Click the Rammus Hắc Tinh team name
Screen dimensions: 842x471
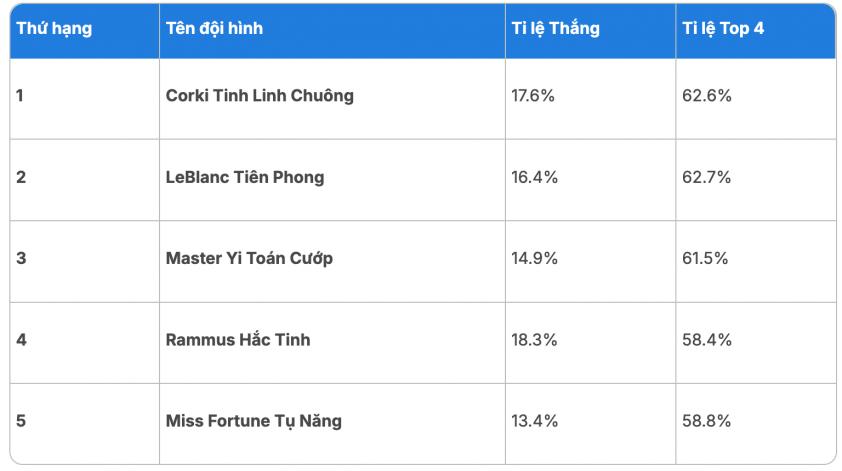[x=238, y=339]
